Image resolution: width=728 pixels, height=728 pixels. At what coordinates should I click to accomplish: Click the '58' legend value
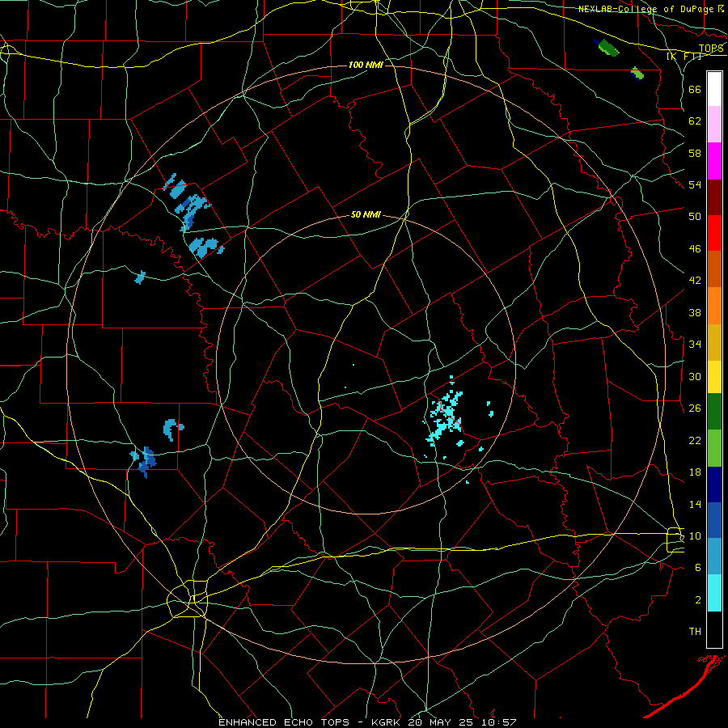tap(695, 153)
